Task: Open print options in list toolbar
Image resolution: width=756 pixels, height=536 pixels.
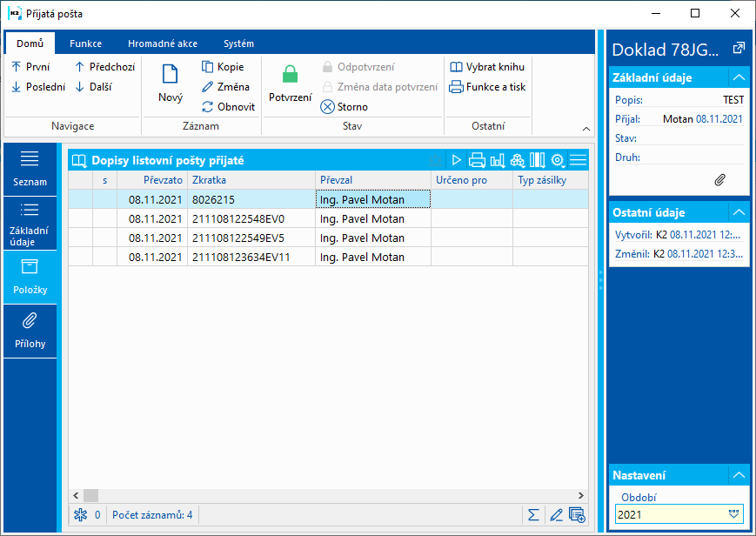Action: [477, 160]
